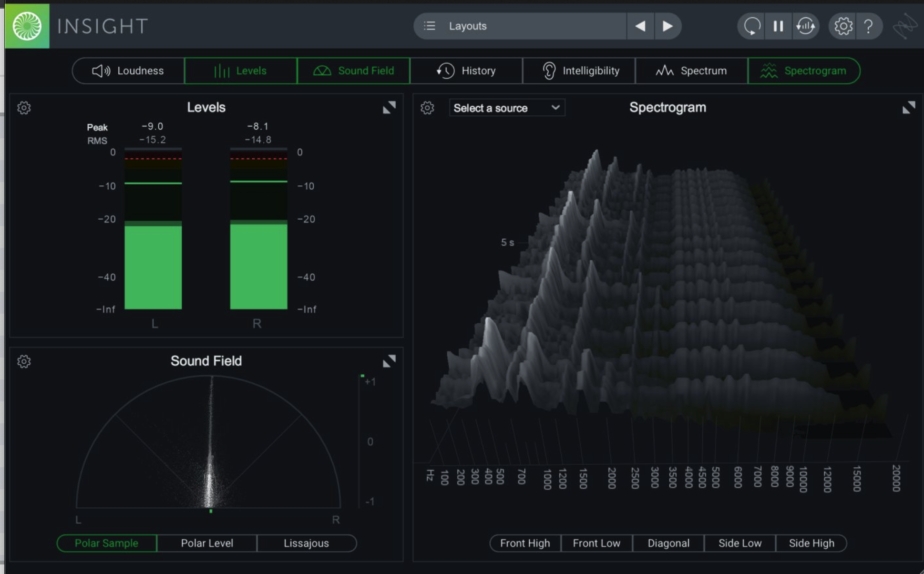
Task: Choose Front Low spectrogram view
Action: click(596, 543)
